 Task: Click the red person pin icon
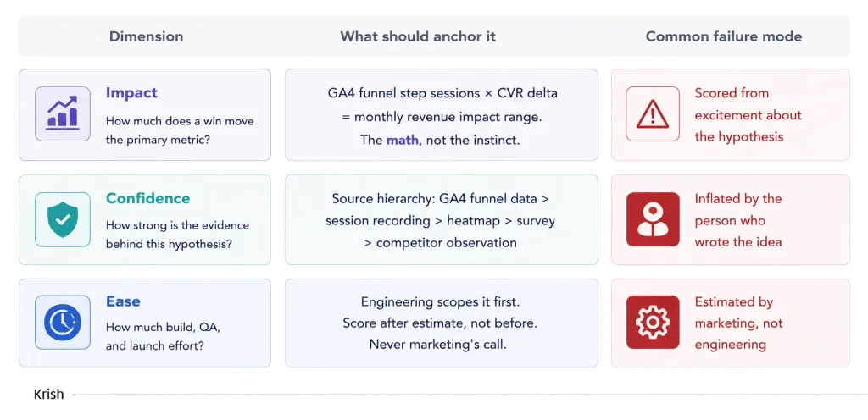(653, 219)
